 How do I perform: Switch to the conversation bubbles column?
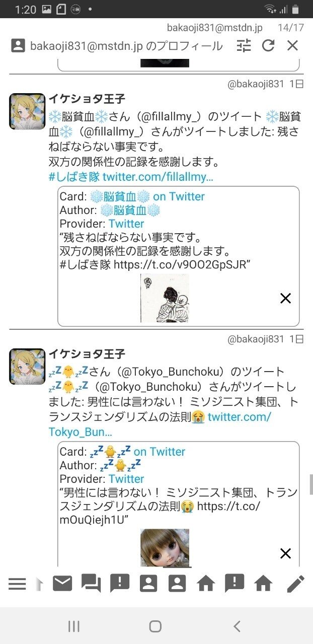(91, 584)
